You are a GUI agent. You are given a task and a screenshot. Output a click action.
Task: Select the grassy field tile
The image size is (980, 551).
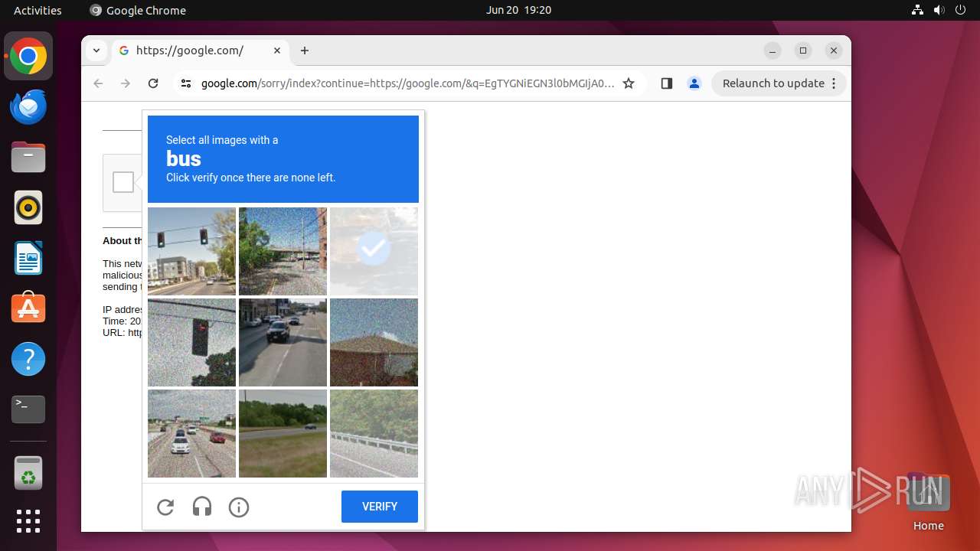[x=283, y=433]
